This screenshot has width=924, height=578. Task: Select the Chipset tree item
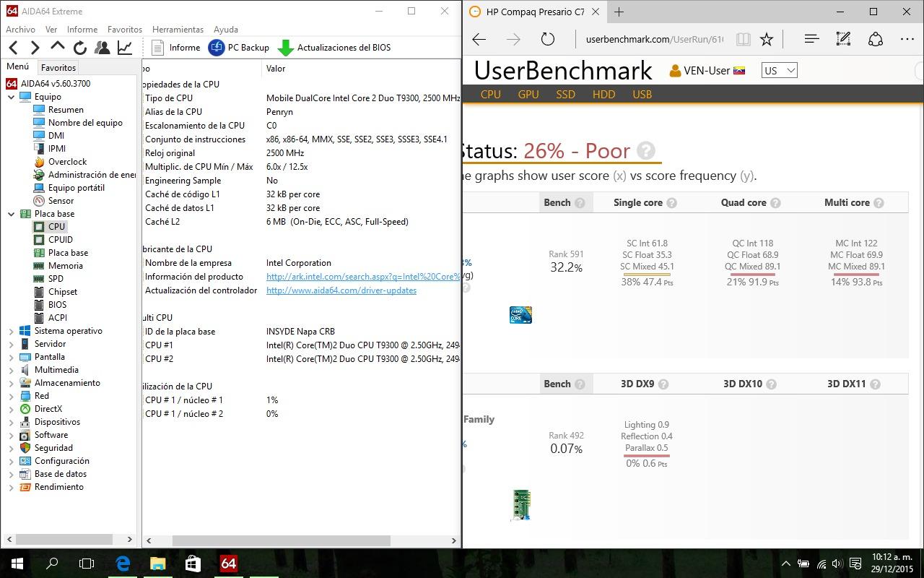pos(63,292)
